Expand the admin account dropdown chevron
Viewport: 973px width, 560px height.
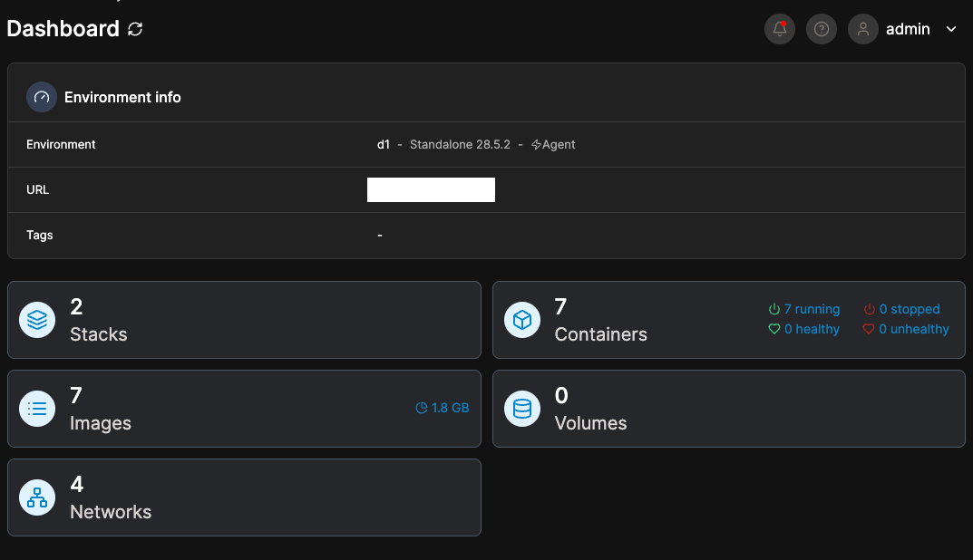(951, 29)
